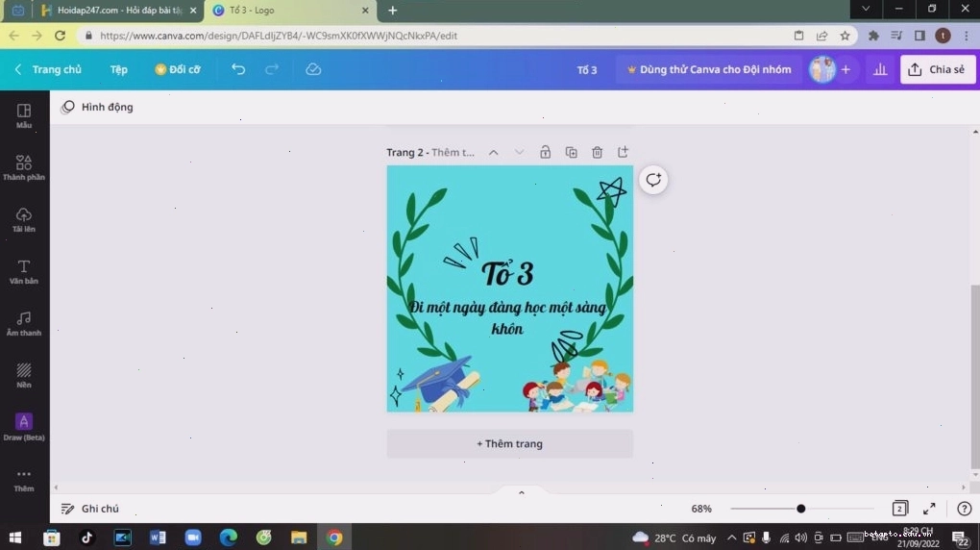Screen dimensions: 980x550
Task: Reload the Canva page
Action: click(60, 36)
